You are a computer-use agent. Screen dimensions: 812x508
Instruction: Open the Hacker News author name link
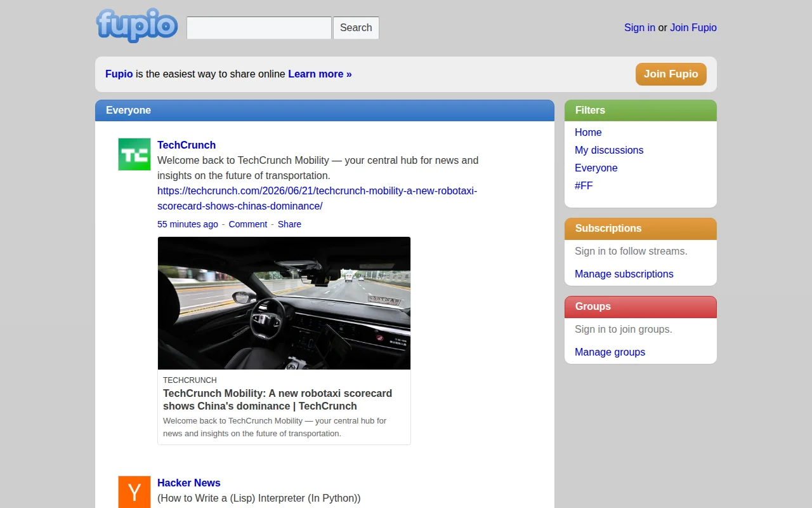[189, 483]
